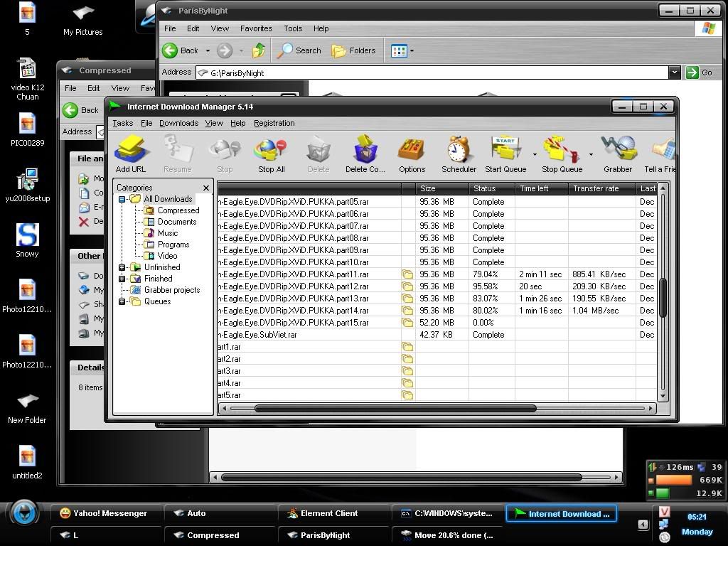Screen dimensions: 728x585
Task: Select the yu2008setup desktop icon
Action: [28, 186]
